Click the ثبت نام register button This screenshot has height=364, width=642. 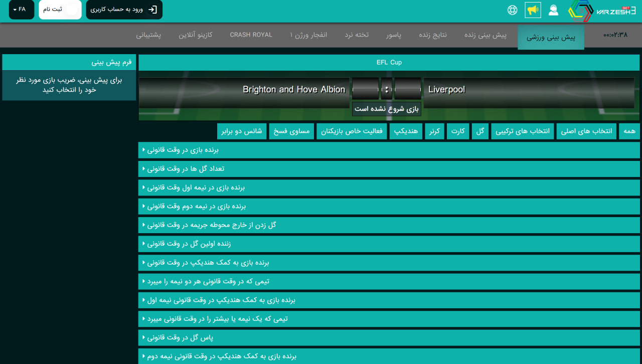tap(60, 10)
